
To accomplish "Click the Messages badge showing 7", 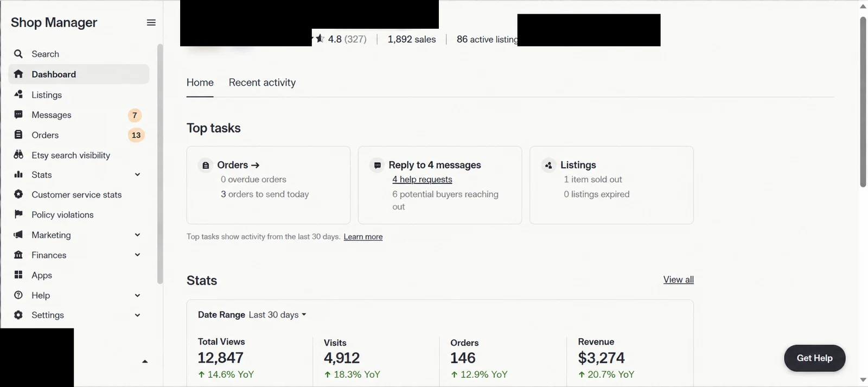I will 135,115.
